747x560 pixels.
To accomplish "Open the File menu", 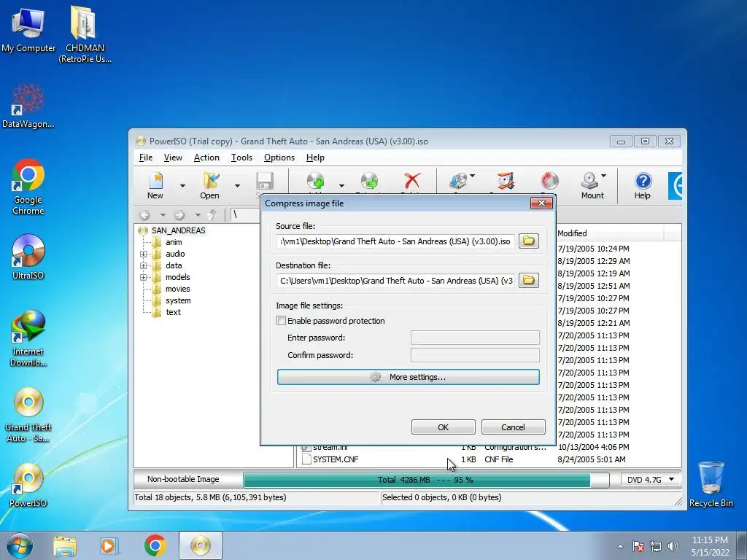I will [146, 157].
